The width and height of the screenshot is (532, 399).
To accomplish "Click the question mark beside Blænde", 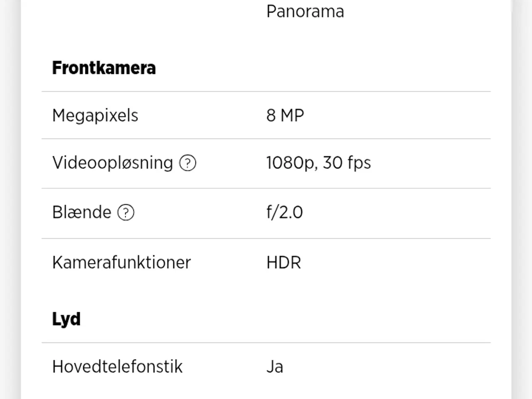I will click(126, 213).
